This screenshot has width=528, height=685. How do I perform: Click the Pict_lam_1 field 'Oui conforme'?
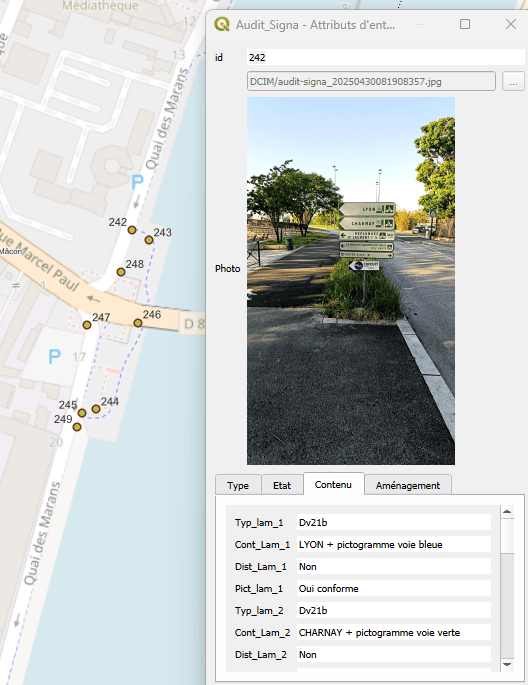(393, 588)
